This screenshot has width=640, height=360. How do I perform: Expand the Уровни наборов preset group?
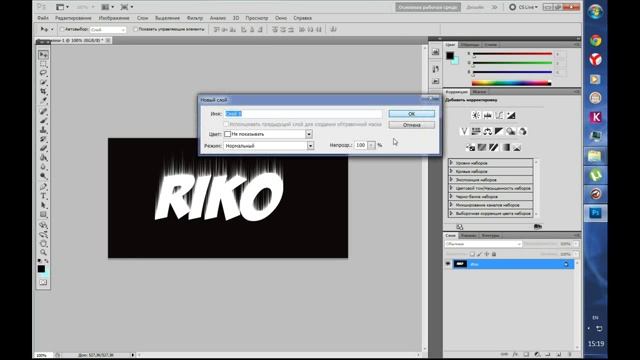[x=451, y=163]
